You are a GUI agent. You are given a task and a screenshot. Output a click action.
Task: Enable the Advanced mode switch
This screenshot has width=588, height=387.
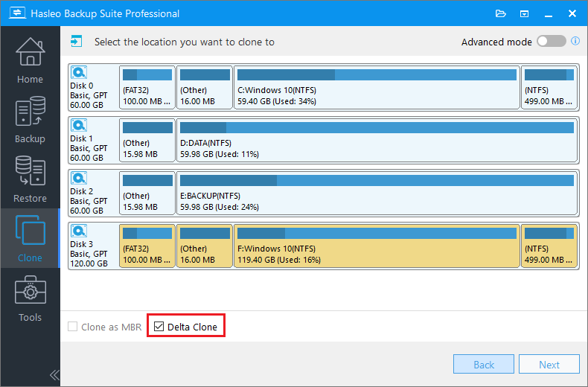point(552,42)
